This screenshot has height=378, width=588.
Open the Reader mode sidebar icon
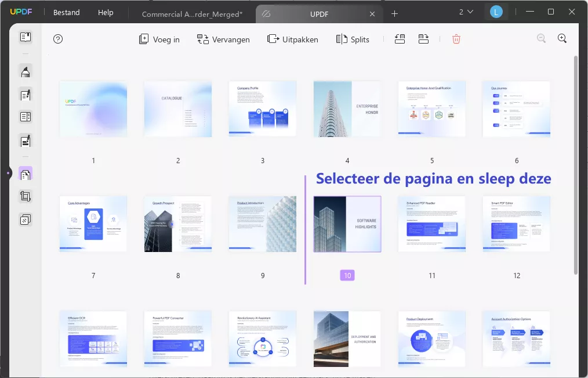point(26,37)
